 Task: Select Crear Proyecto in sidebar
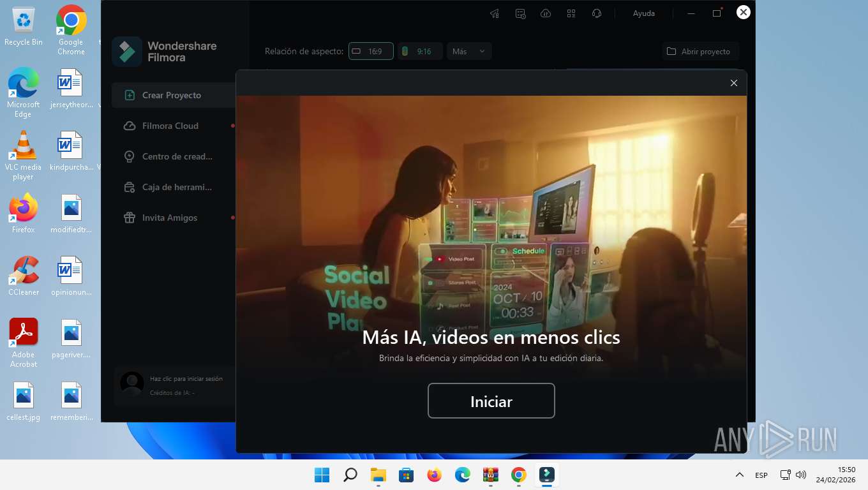(174, 95)
